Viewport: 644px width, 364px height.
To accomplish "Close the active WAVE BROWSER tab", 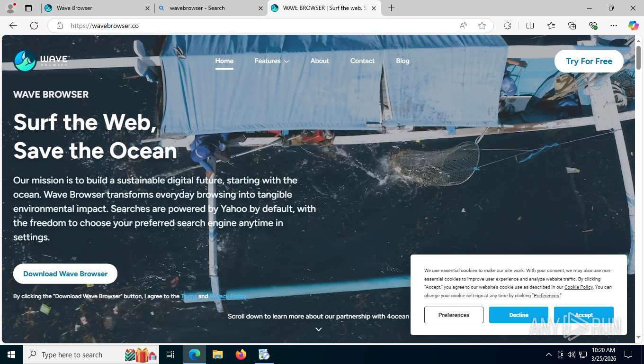I will coord(374,8).
